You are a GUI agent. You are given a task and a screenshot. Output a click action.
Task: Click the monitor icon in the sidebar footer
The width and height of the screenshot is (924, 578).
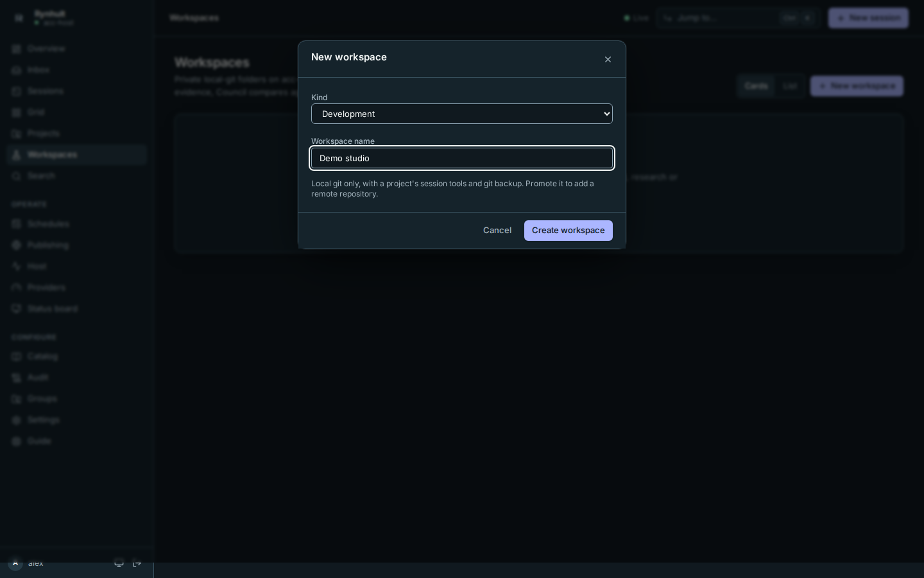[119, 563]
